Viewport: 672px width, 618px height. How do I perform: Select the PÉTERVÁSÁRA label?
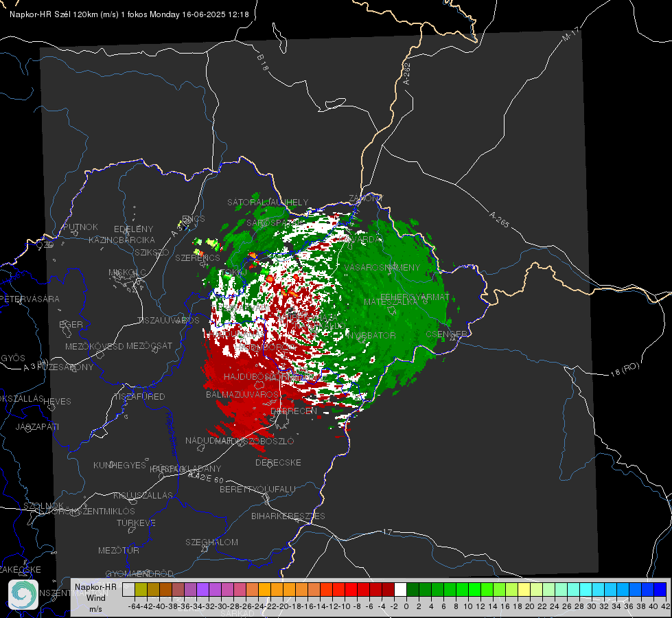[30, 299]
